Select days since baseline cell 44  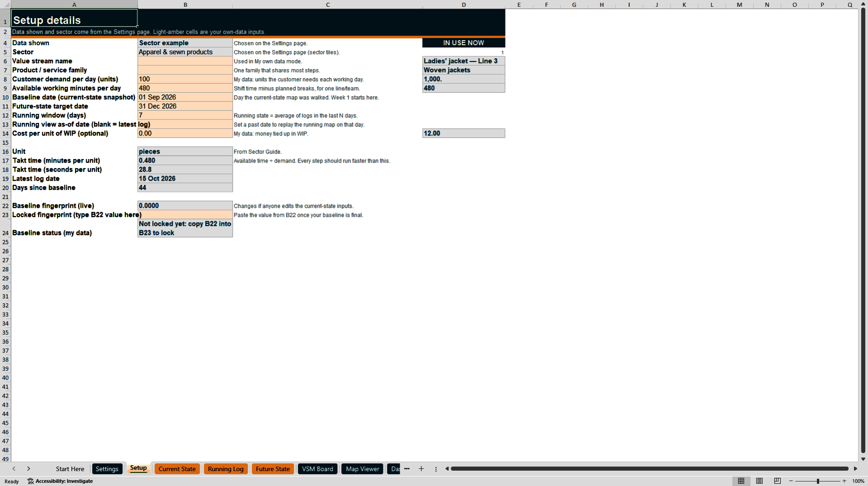185,187
